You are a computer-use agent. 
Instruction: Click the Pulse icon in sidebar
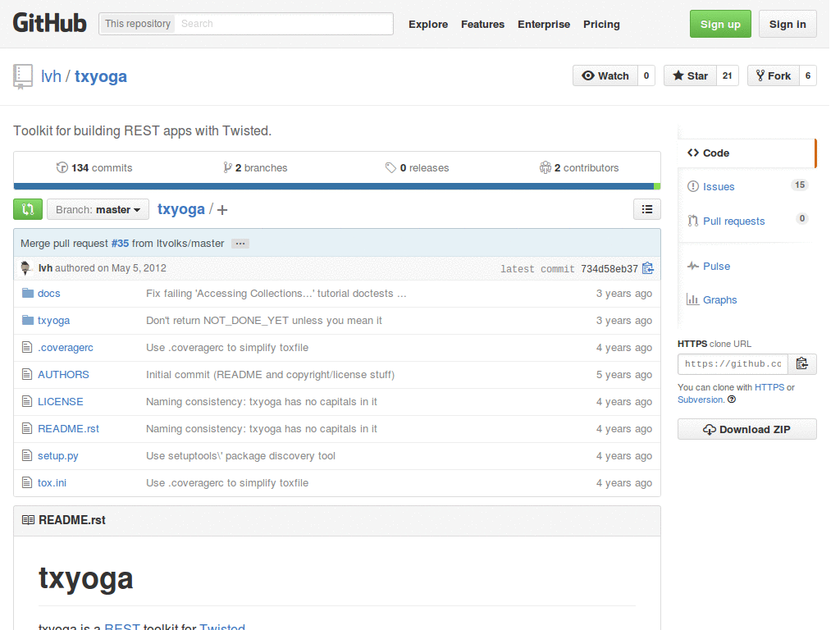click(x=693, y=266)
